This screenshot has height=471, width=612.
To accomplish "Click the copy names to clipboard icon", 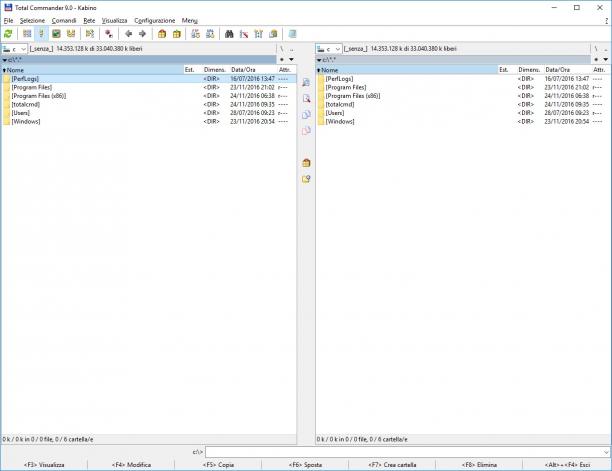I will point(273,34).
